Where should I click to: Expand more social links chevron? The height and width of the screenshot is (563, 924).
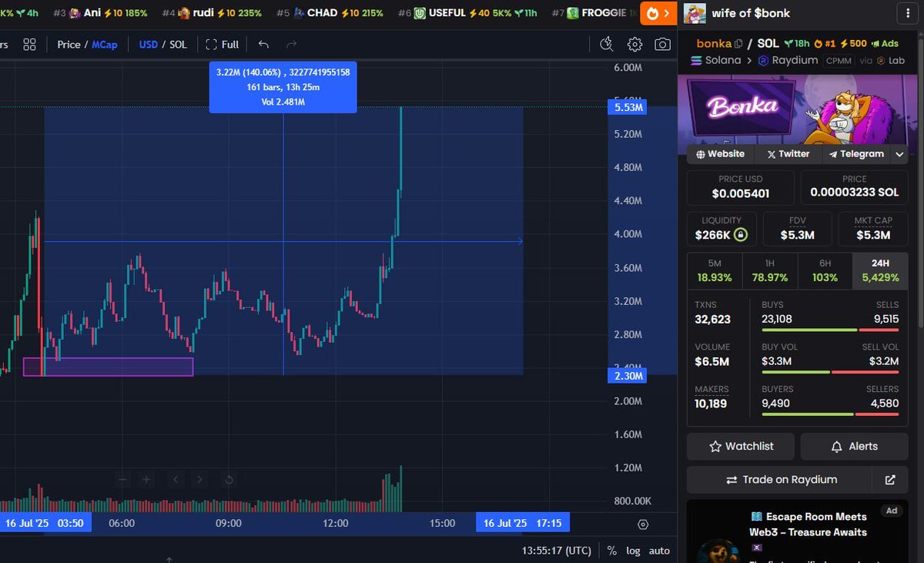point(899,154)
